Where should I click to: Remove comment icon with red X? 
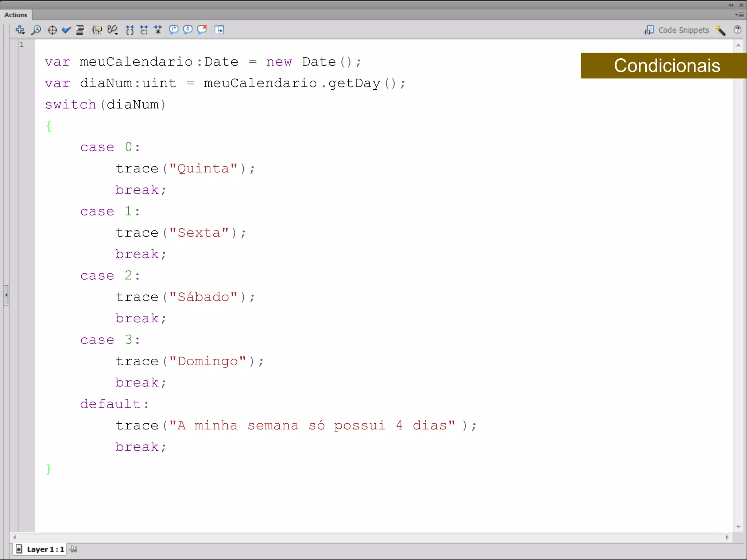point(202,30)
